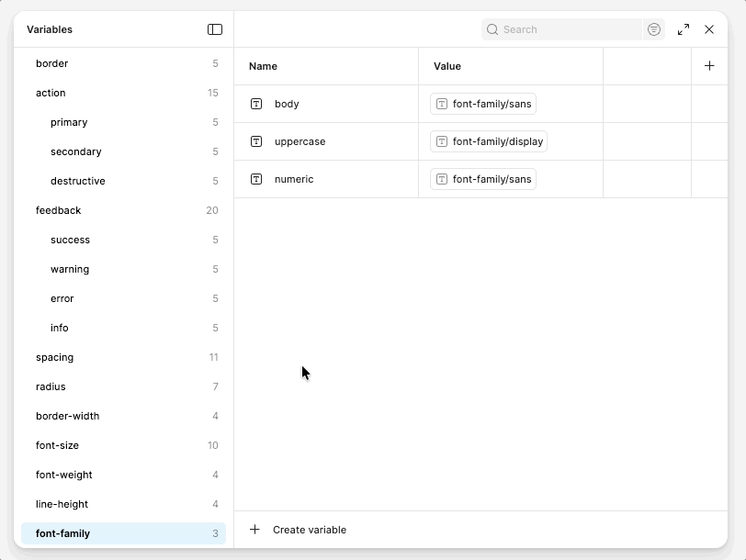Open the font-family/display value for uppercase
The image size is (746, 560).
tap(492, 141)
